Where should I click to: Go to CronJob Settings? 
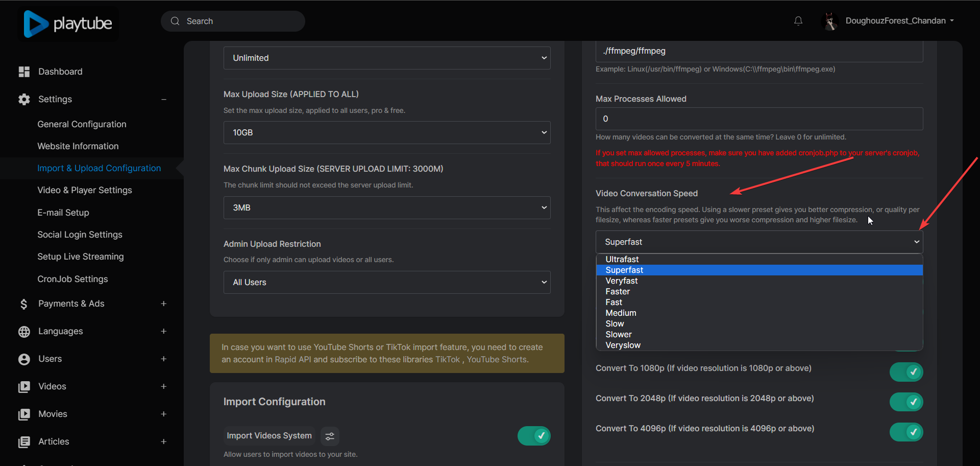point(72,279)
